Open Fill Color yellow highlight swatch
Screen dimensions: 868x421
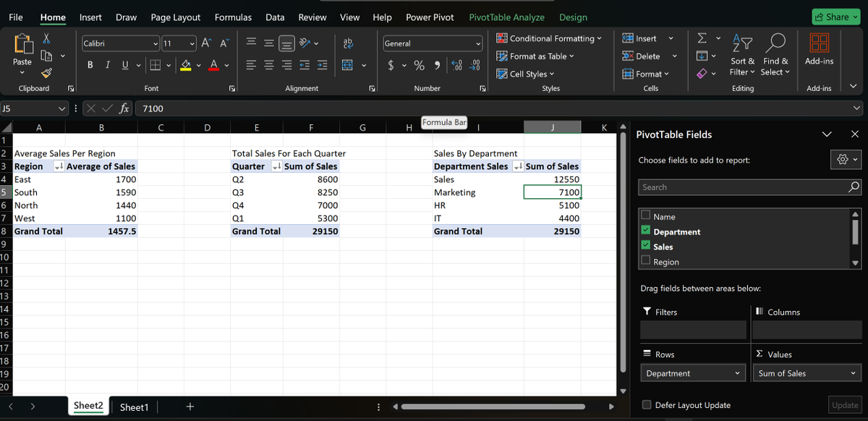186,66
